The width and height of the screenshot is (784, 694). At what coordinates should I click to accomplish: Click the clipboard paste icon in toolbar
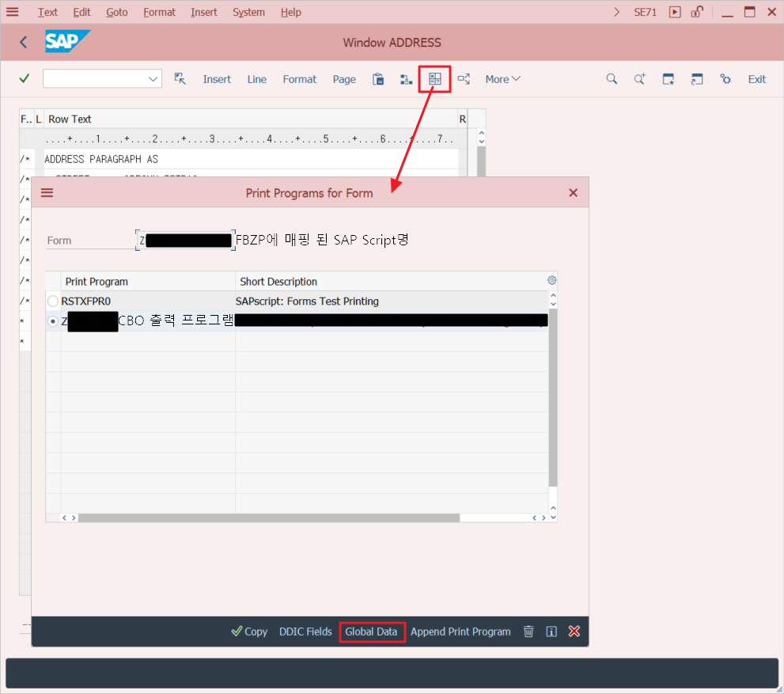point(378,79)
